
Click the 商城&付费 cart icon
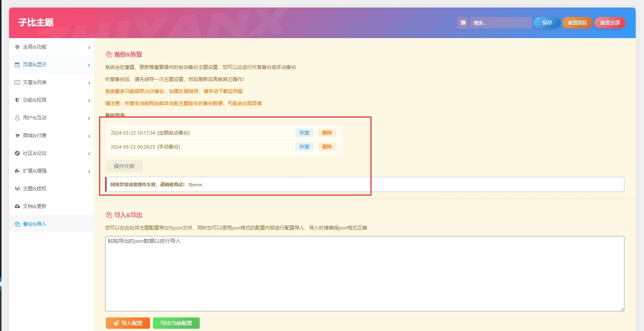pos(17,136)
